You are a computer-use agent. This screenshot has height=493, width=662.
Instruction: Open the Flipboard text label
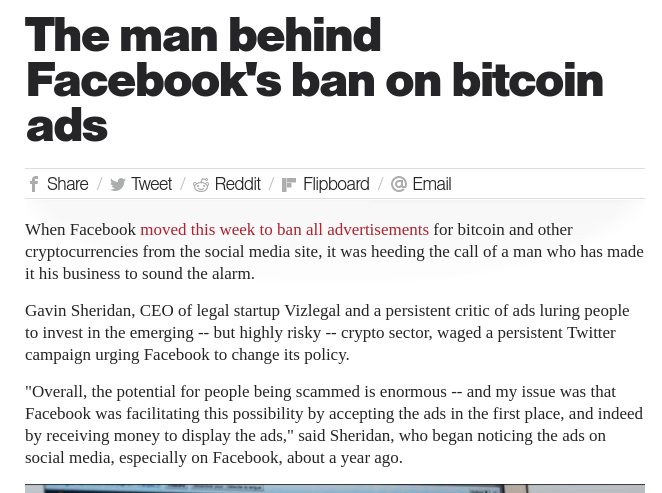[336, 184]
